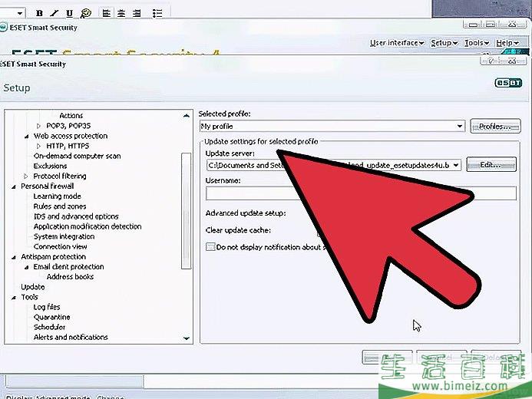Viewport: 532px width, 399px height.
Task: Select Log files under Tools
Action: pyautogui.click(x=47, y=307)
